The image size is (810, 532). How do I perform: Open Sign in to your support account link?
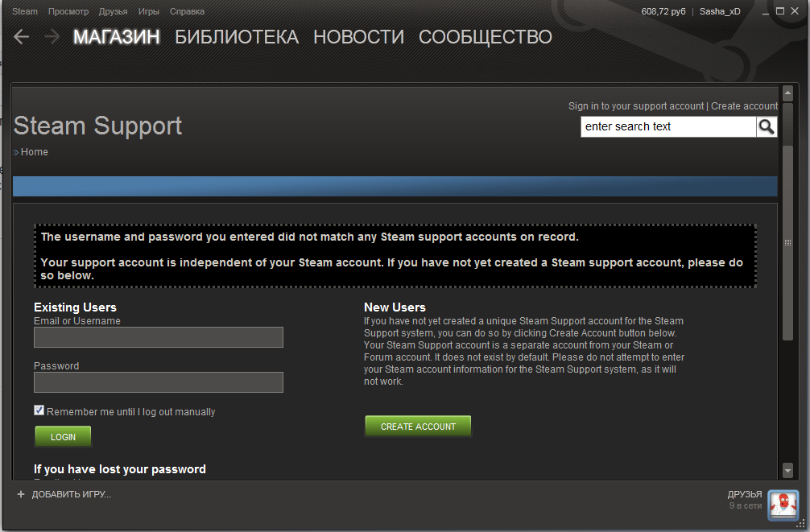(x=636, y=106)
